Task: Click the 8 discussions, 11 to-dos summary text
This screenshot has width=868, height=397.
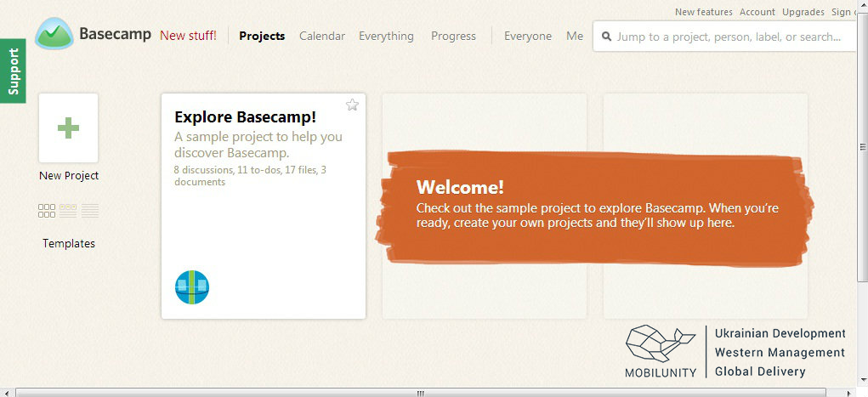Action: [x=250, y=175]
